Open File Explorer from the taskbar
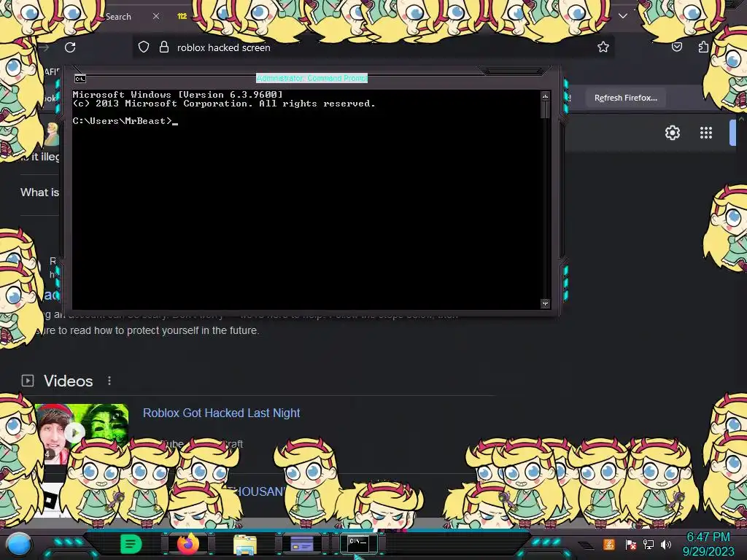The image size is (747, 560). coord(245,544)
